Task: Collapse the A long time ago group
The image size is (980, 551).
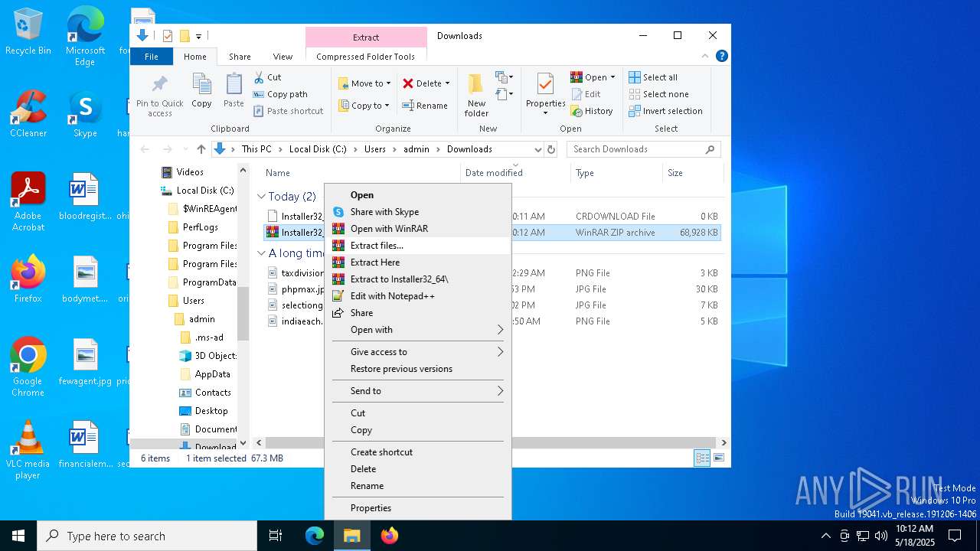Action: (261, 253)
